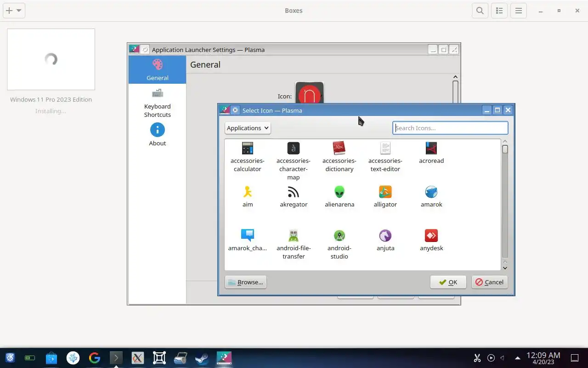Viewport: 588px width, 368px height.
Task: Select the akregator icon
Action: (x=294, y=197)
